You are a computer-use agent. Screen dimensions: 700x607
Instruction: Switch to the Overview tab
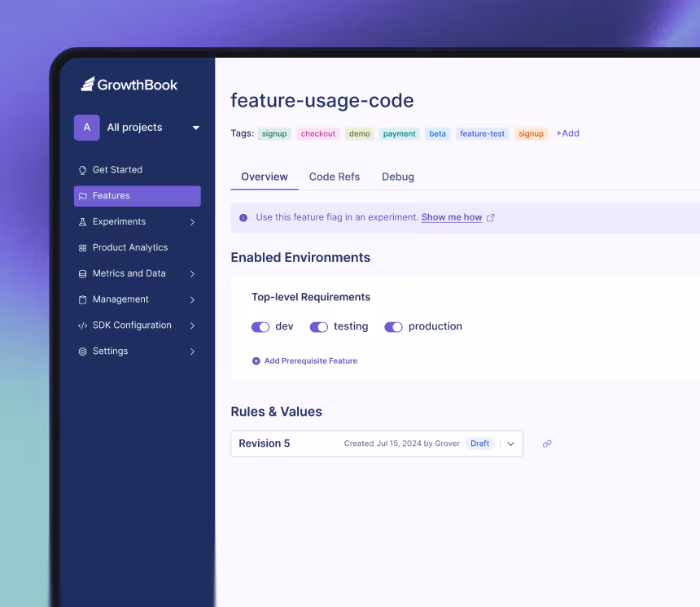pos(265,177)
